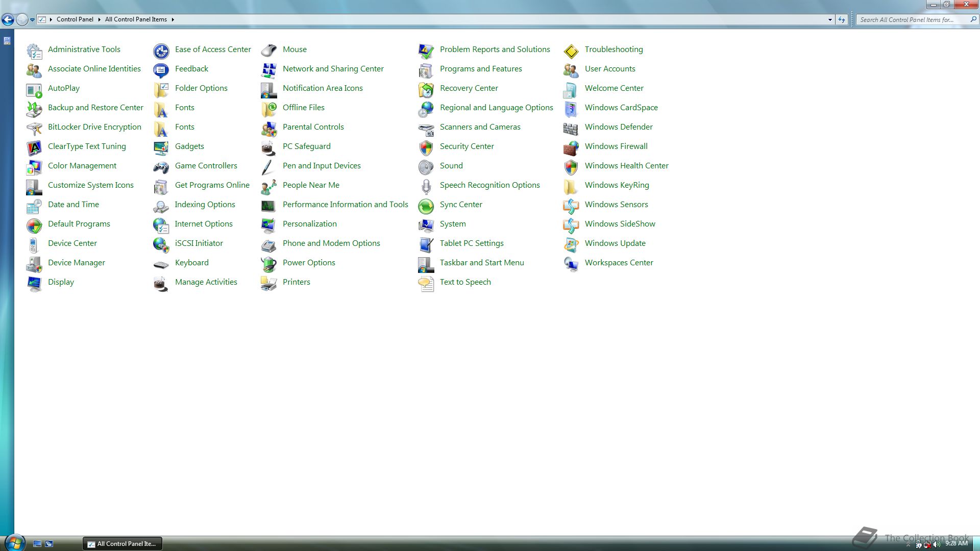Expand arrow after All Control Panel Items
The height and width of the screenshot is (551, 980).
(x=173, y=20)
